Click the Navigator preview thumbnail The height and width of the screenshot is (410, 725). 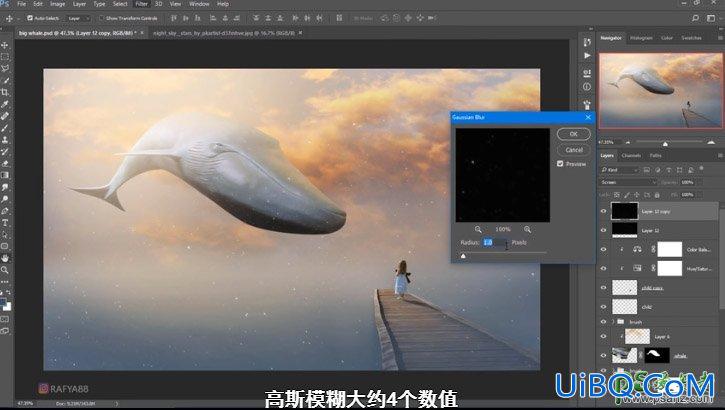point(660,90)
